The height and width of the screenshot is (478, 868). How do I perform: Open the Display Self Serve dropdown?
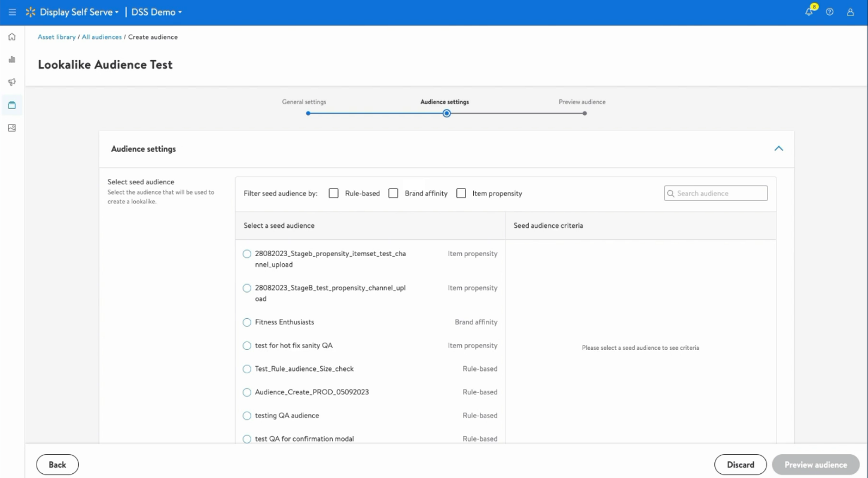(x=79, y=12)
